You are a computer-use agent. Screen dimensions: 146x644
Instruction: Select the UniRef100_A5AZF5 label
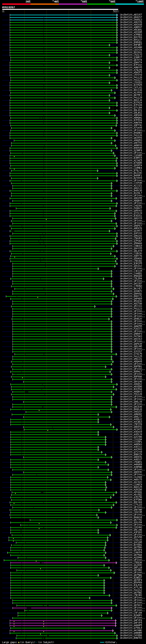pyautogui.click(x=131, y=72)
